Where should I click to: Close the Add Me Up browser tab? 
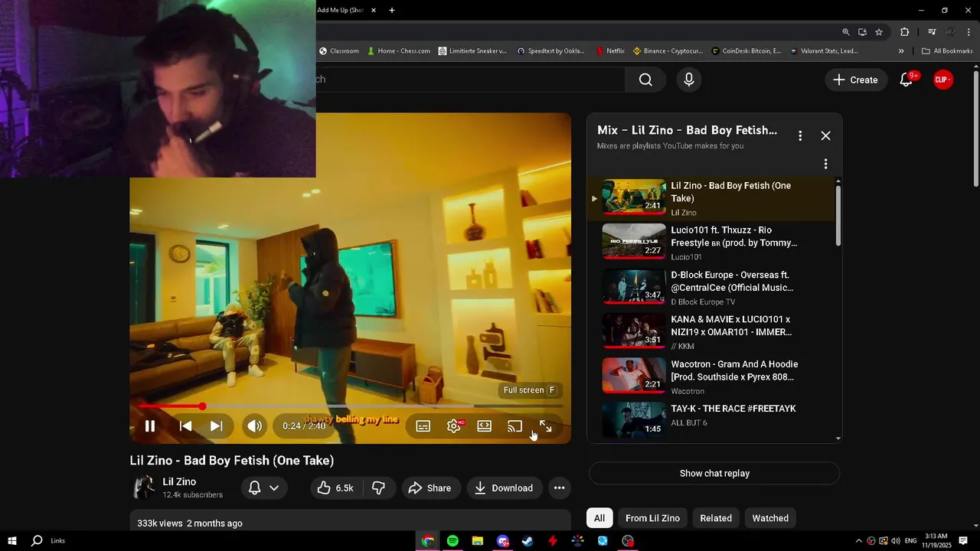pyautogui.click(x=374, y=10)
